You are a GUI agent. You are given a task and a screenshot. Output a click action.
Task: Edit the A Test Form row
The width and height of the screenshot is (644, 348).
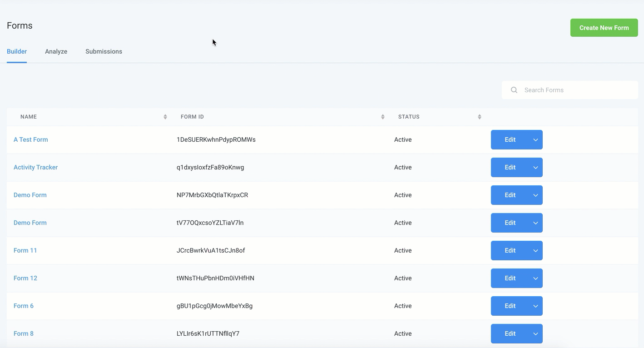(510, 139)
